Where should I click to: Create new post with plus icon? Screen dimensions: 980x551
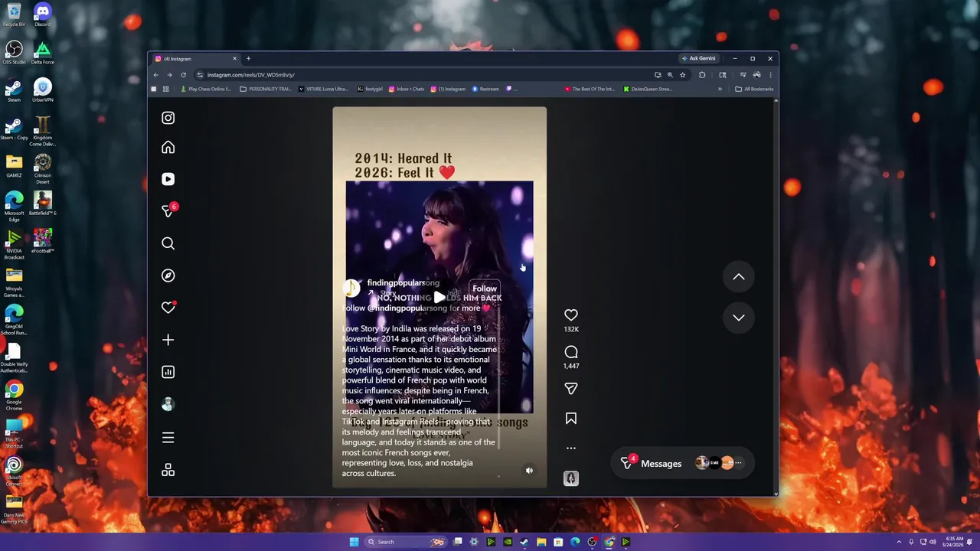168,340
